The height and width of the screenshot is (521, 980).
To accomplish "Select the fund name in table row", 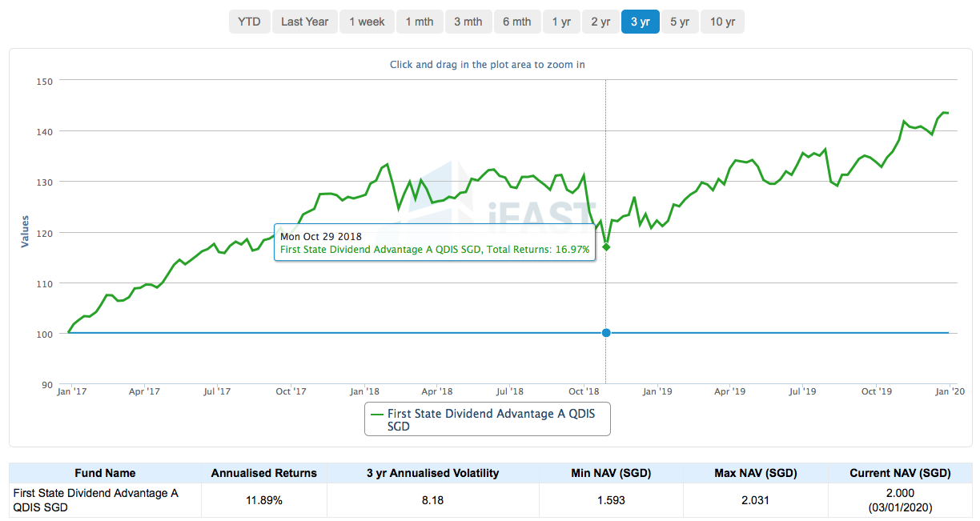I will 95,500.
